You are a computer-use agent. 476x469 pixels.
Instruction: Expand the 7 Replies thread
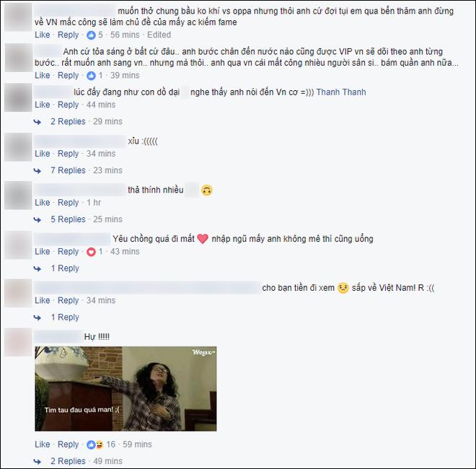coord(68,170)
